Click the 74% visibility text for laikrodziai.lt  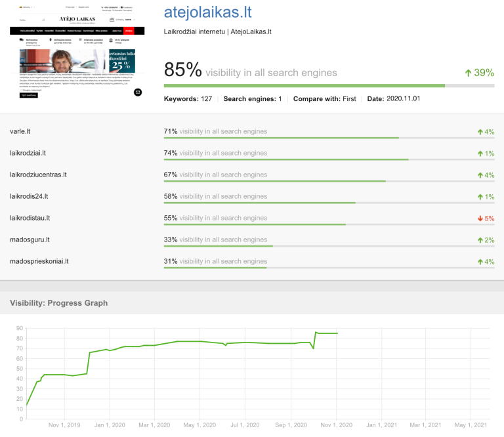tap(215, 153)
